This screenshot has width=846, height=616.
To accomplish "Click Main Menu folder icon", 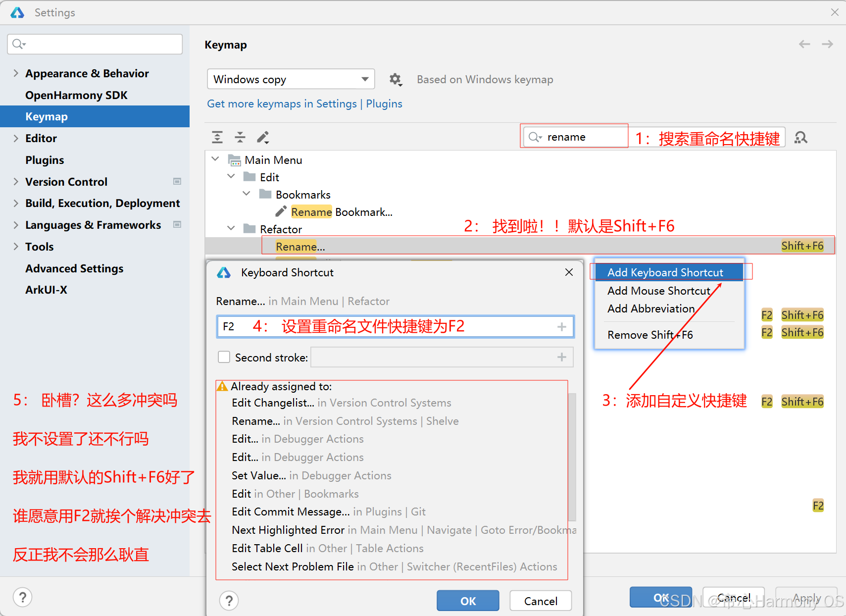I will click(x=234, y=160).
